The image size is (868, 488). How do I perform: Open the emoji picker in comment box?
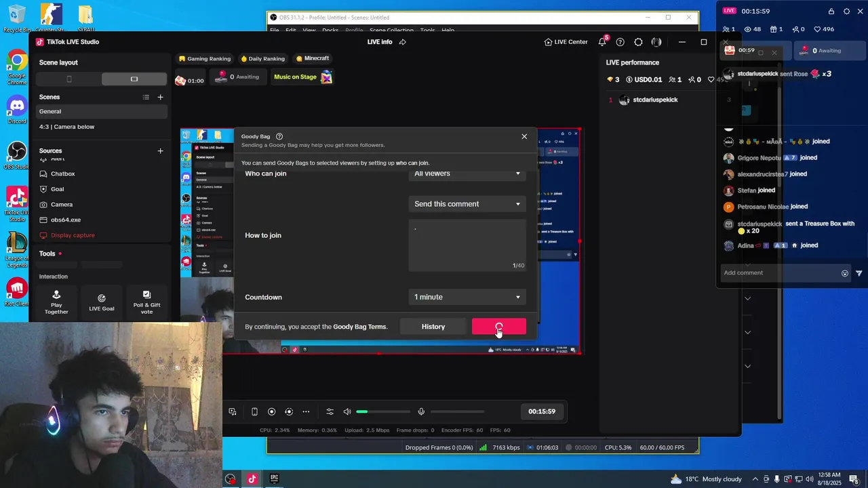coord(845,273)
